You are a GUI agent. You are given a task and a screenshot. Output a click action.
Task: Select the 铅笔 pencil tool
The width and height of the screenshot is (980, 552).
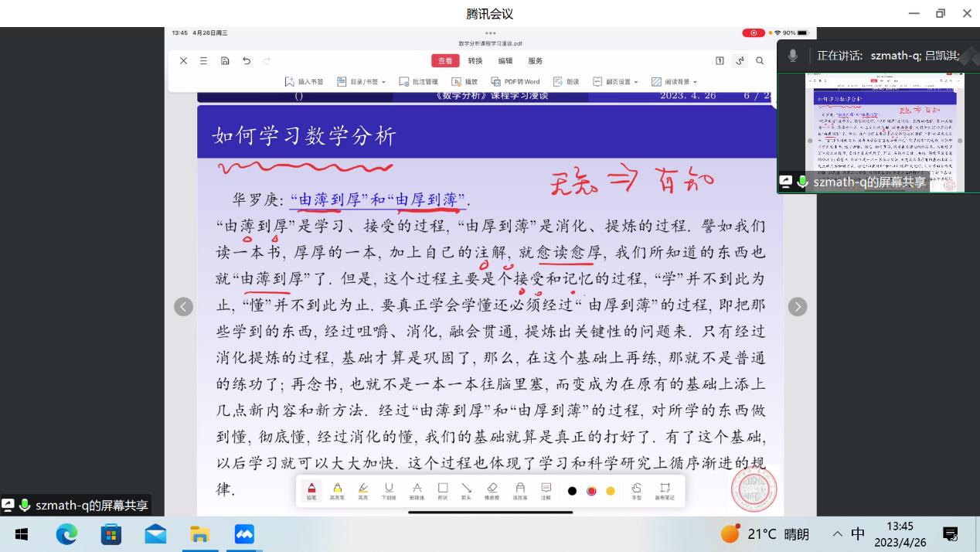click(x=311, y=490)
